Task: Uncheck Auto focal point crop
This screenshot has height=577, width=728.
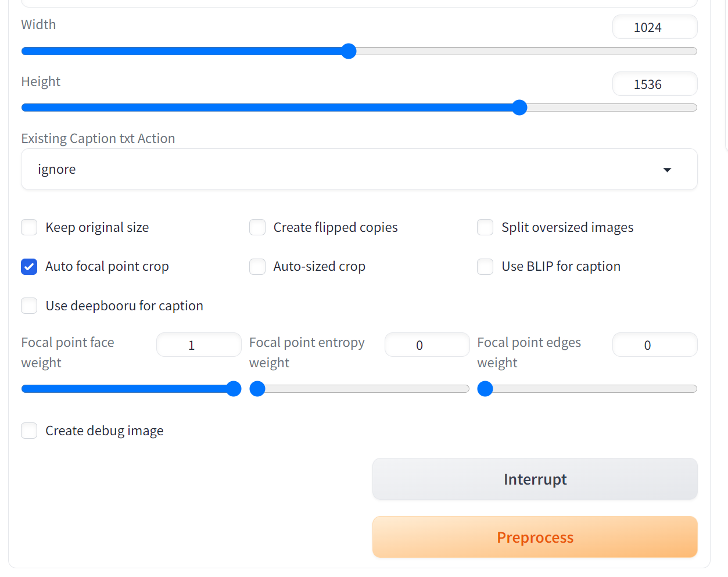Action: coord(29,267)
